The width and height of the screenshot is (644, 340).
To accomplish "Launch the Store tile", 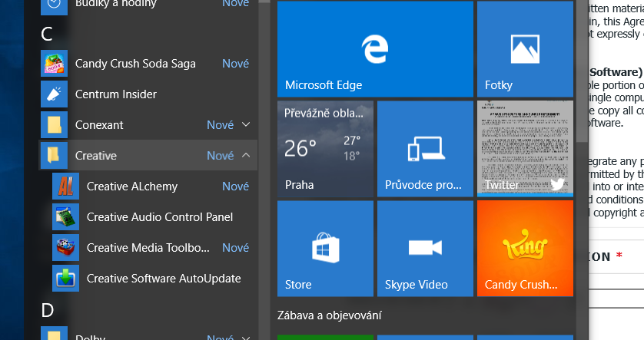I will [x=325, y=249].
